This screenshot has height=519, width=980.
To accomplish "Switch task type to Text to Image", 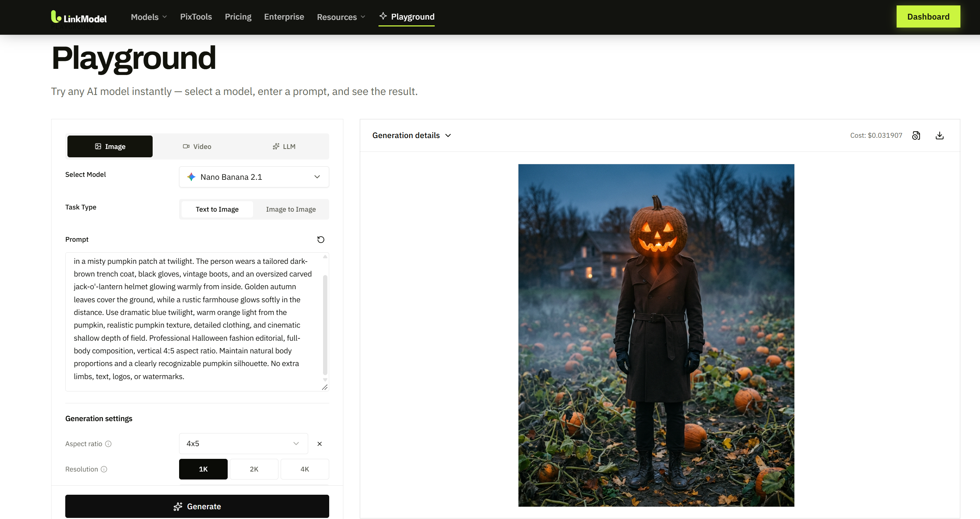I will pos(217,209).
